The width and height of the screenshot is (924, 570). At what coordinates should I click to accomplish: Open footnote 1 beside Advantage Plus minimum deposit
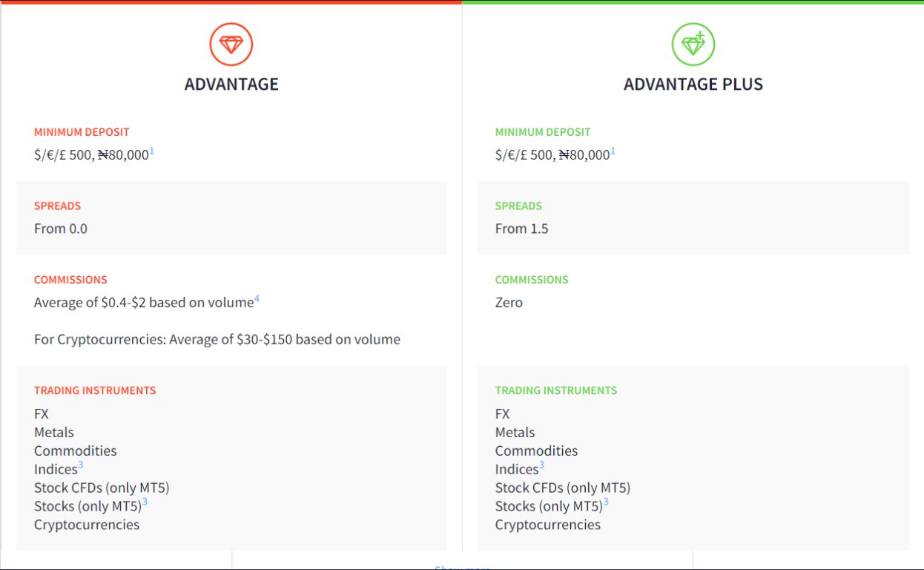point(613,151)
